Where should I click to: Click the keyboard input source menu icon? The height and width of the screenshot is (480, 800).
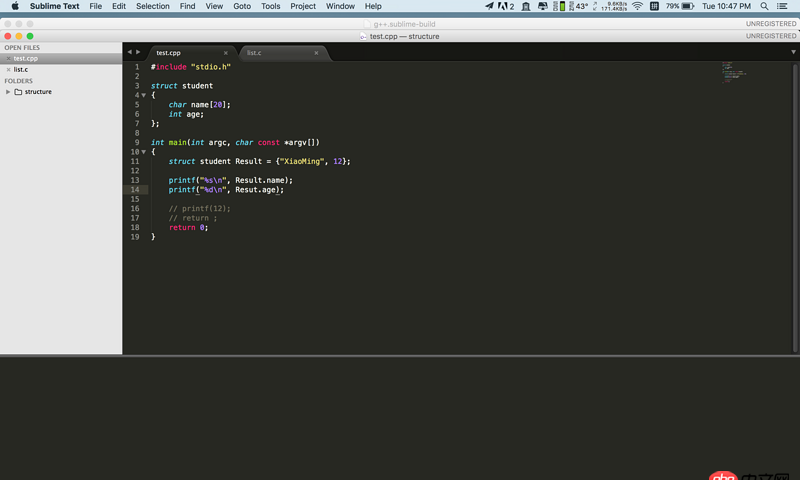(654, 6)
